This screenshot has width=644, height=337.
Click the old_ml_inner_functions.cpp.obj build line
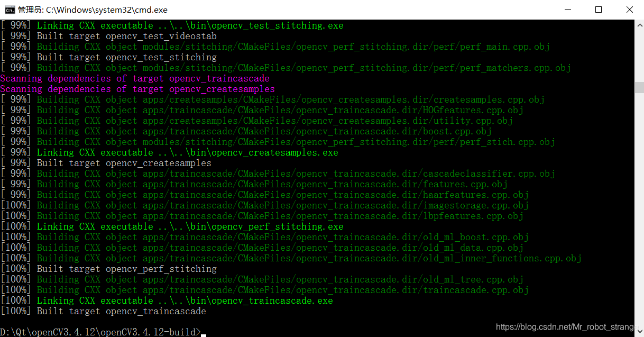[291, 258]
